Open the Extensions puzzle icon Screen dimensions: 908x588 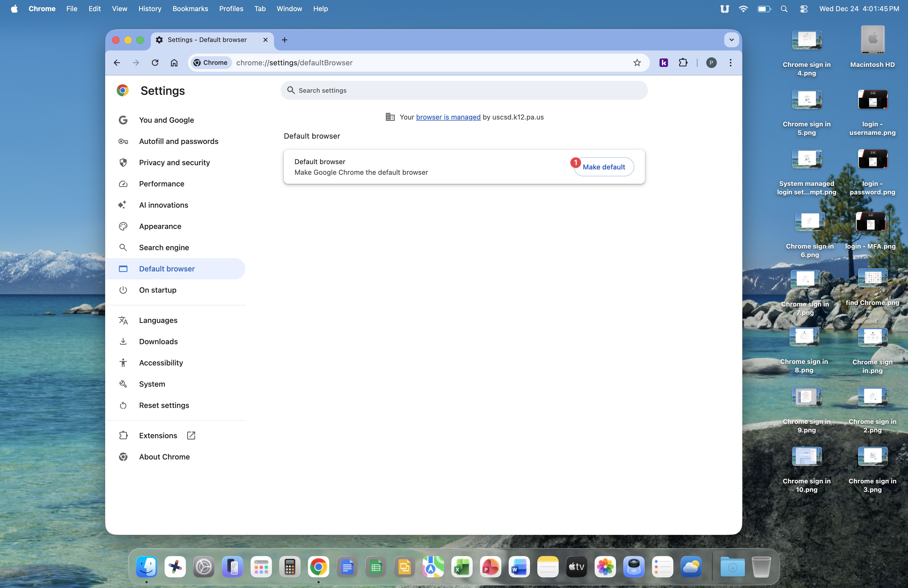tap(683, 63)
